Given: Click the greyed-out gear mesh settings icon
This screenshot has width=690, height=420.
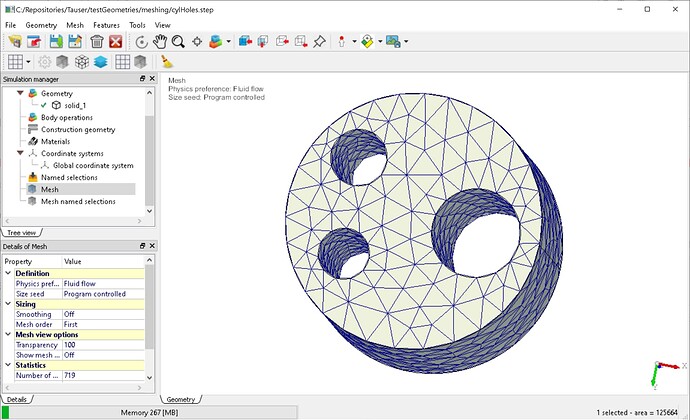Looking at the screenshot, I should [44, 62].
